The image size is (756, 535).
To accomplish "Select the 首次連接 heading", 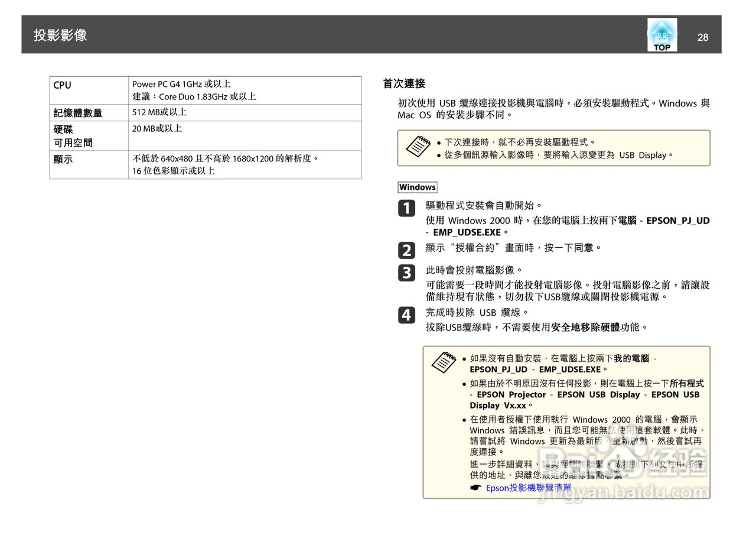I will 404,83.
